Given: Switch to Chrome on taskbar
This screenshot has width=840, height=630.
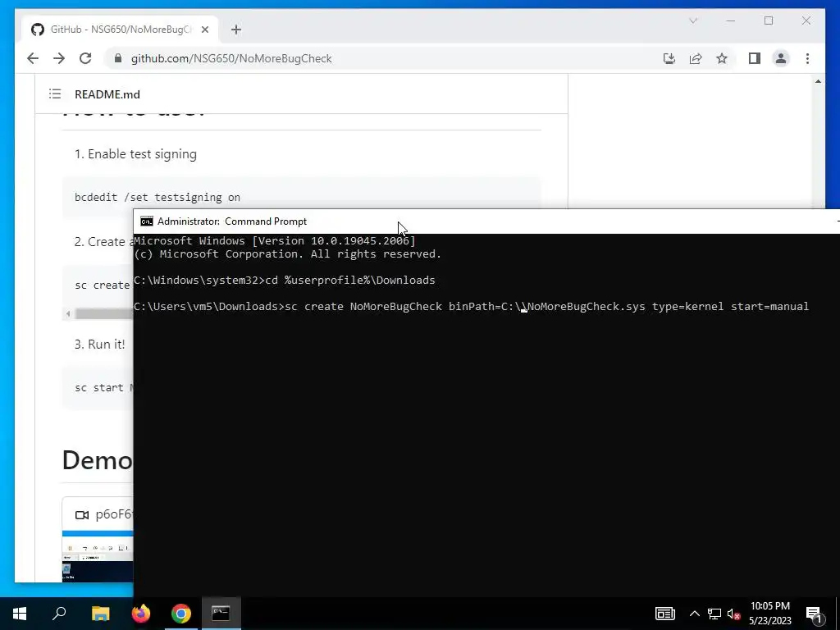Looking at the screenshot, I should click(181, 613).
